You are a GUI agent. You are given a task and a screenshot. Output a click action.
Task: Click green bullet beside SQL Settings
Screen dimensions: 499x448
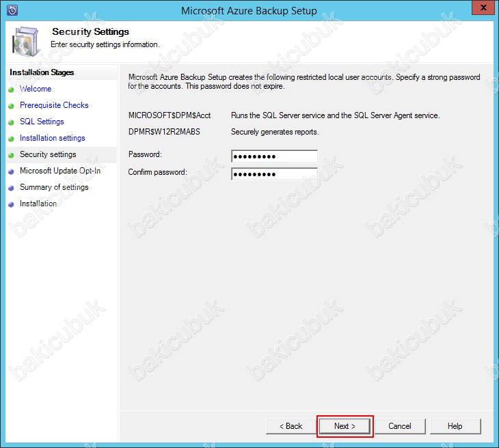click(11, 122)
